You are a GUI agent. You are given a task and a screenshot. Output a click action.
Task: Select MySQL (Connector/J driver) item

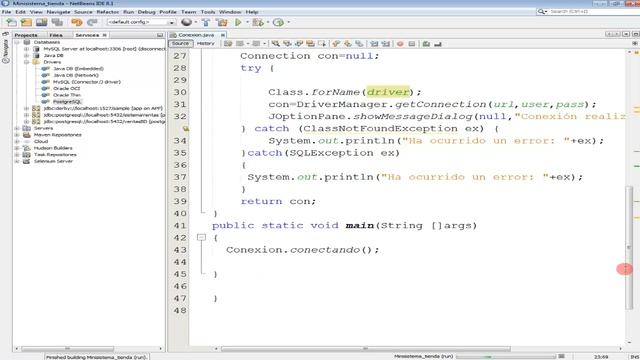(x=87, y=82)
